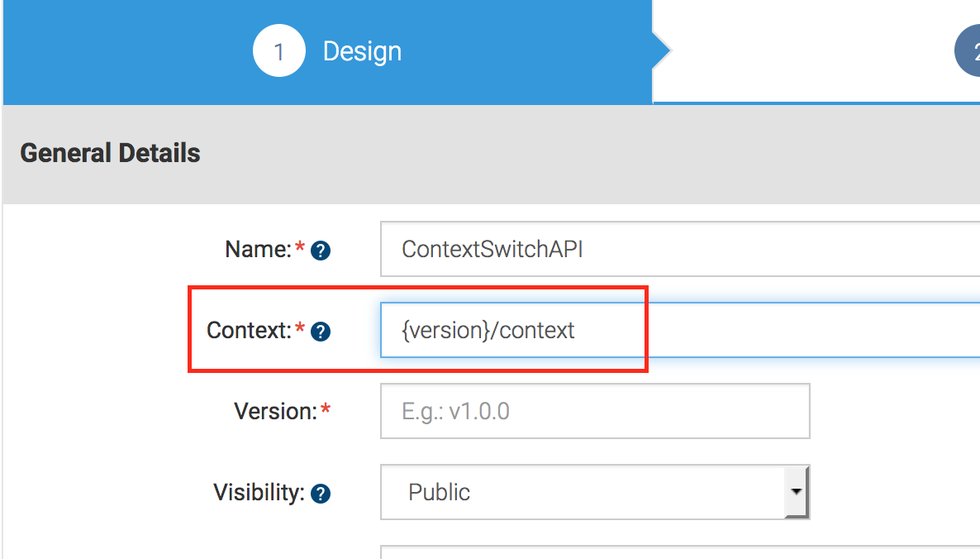The image size is (980, 559).
Task: Click the empty input below the Visibility field
Action: pos(578,554)
